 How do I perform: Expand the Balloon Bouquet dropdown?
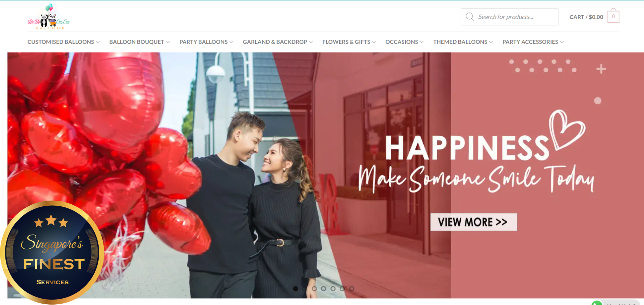point(139,42)
